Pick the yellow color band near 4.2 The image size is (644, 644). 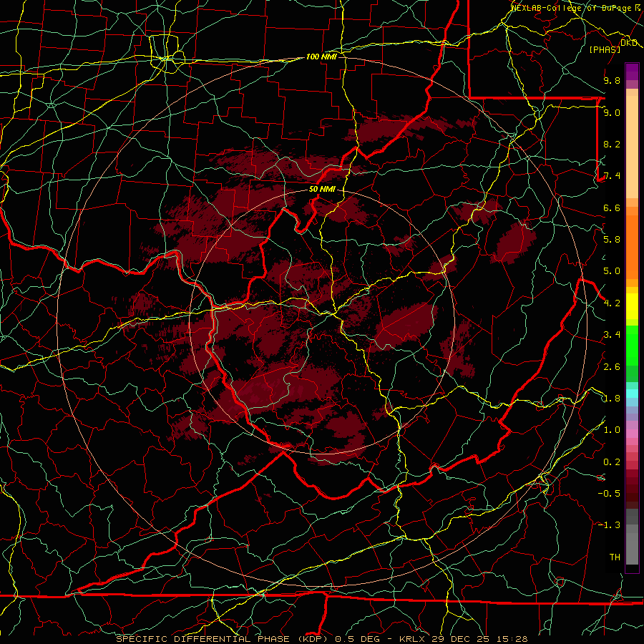(632, 306)
